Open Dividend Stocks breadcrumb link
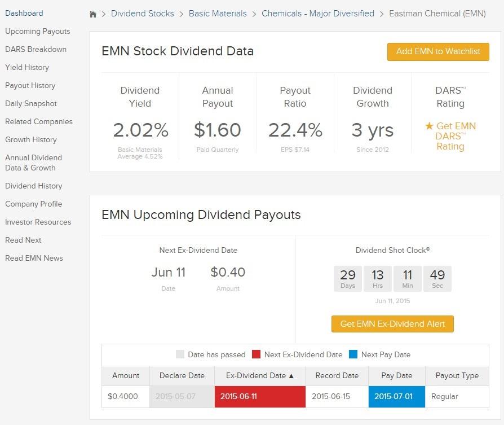The width and height of the screenshot is (504, 425). click(143, 14)
